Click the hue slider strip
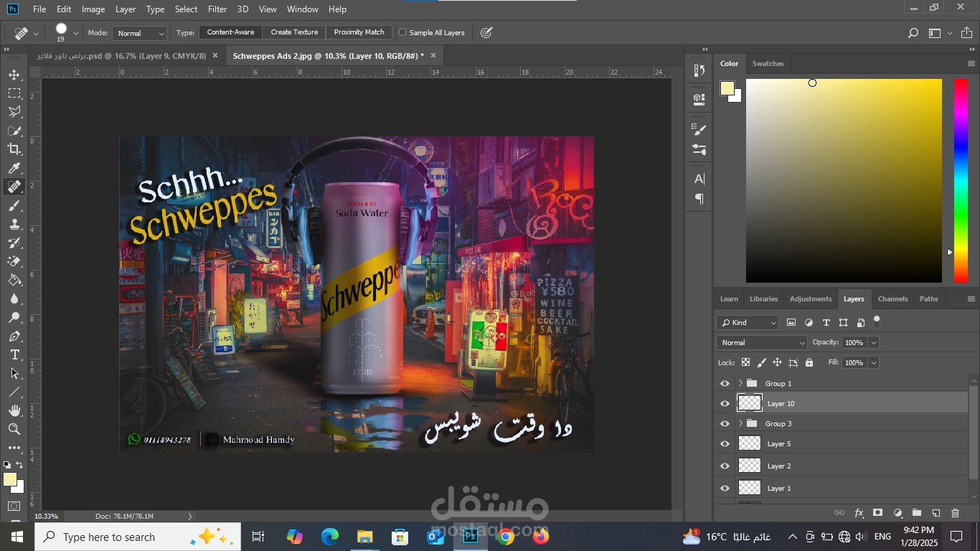 (960, 180)
